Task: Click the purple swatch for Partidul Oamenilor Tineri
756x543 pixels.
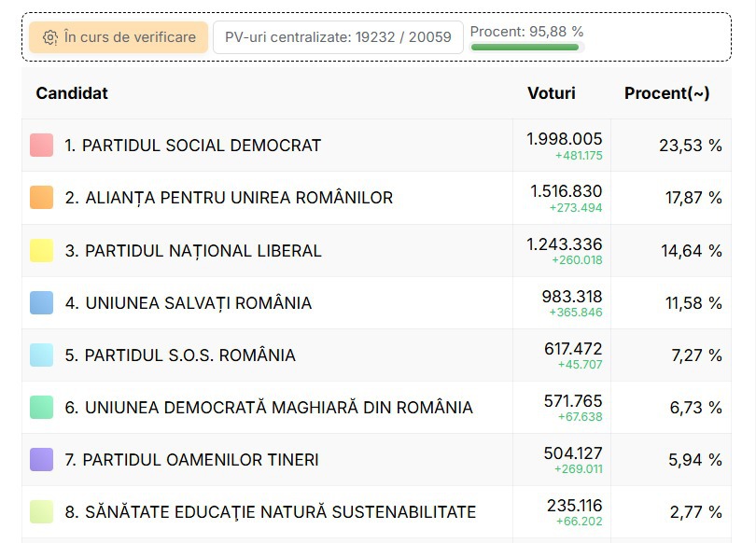Action: [x=42, y=459]
